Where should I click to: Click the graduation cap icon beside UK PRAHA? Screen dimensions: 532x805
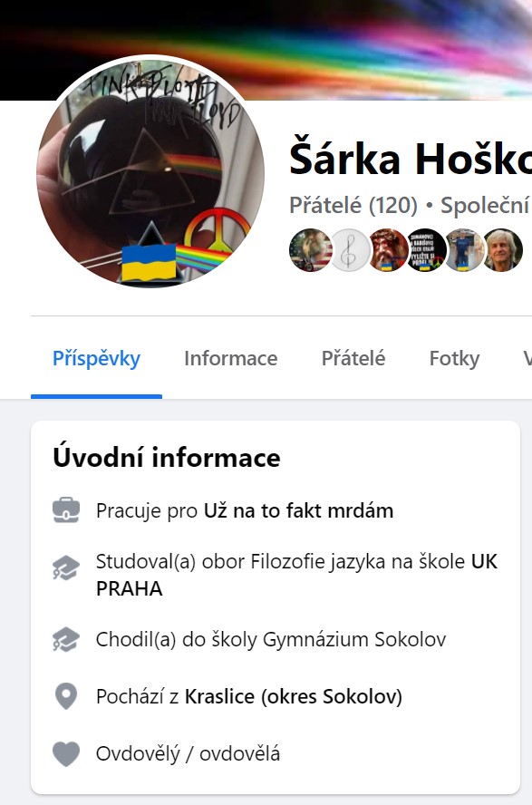tap(66, 568)
